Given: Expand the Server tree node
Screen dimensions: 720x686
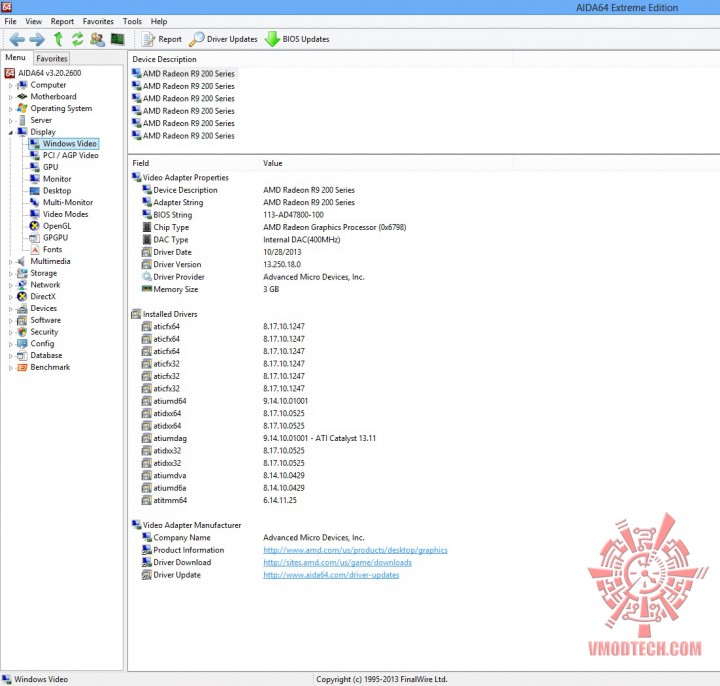Looking at the screenshot, I should tap(11, 121).
